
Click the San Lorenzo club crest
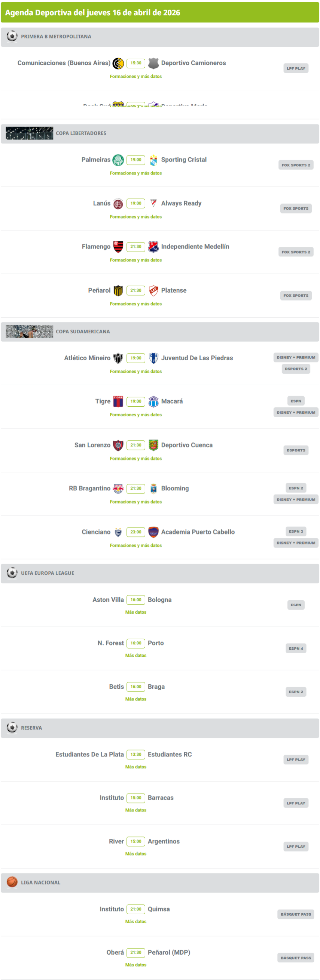(118, 445)
